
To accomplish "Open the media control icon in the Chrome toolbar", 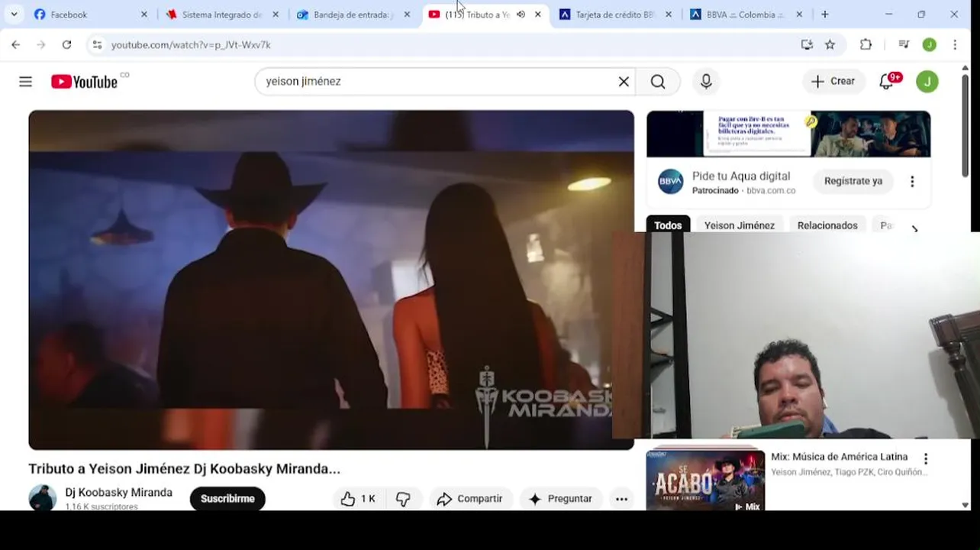I will pos(904,45).
